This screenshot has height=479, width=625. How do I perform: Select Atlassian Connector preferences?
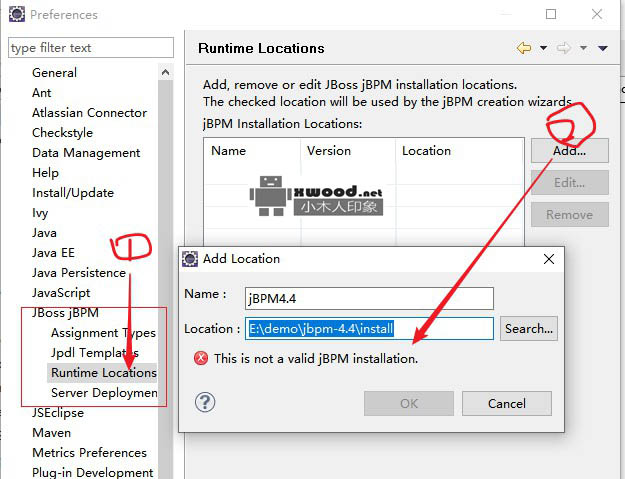tap(90, 113)
